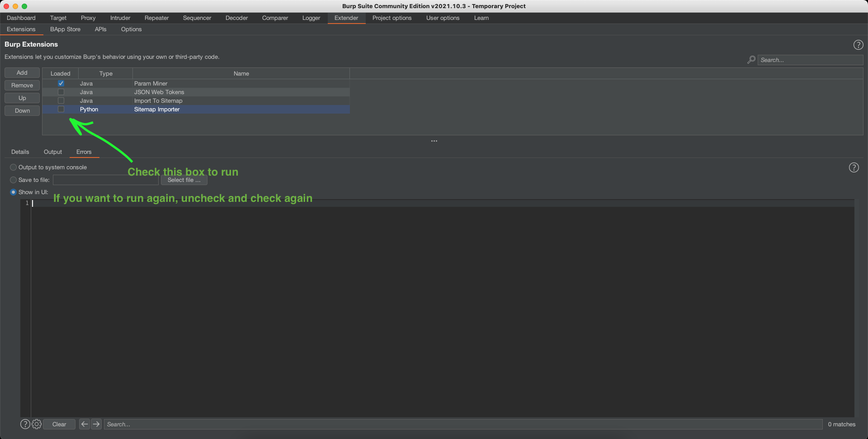This screenshot has width=868, height=439.
Task: Open the bottom search bar help icon
Action: click(25, 424)
